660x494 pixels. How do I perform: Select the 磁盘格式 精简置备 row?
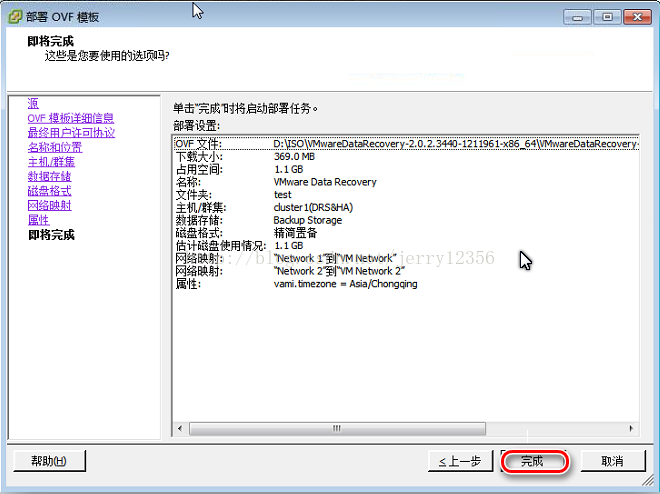pos(406,233)
